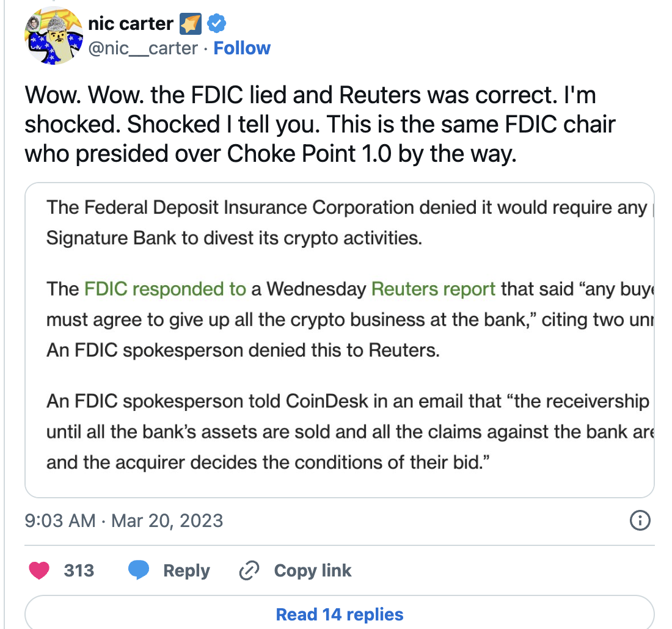The height and width of the screenshot is (629, 672).
Task: Click the circled info icon
Action: click(638, 521)
